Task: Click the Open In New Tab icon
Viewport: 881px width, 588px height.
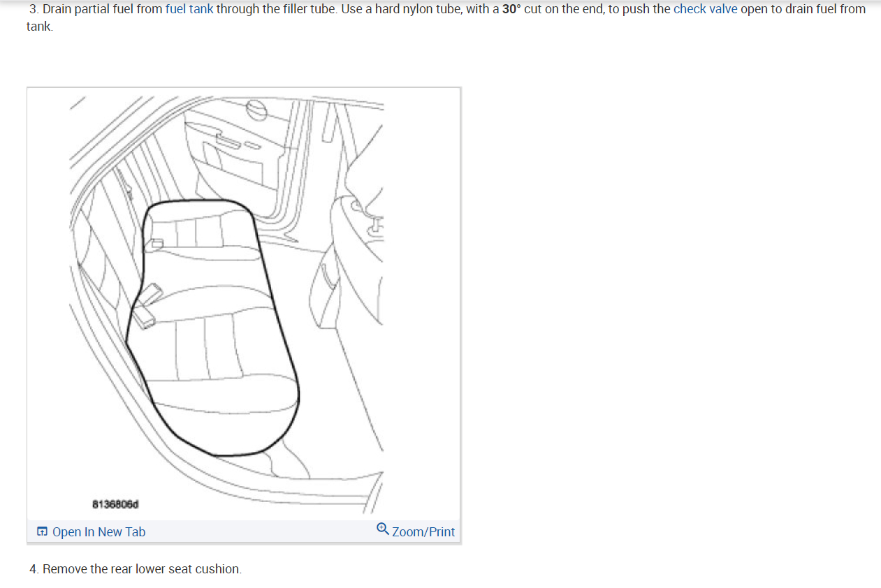Action: 43,532
